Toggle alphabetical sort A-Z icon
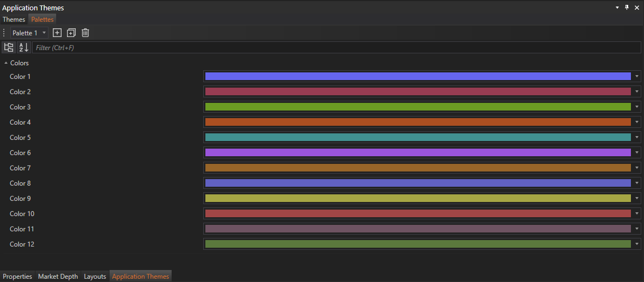Screen dimensions: 644x282 click(x=23, y=48)
